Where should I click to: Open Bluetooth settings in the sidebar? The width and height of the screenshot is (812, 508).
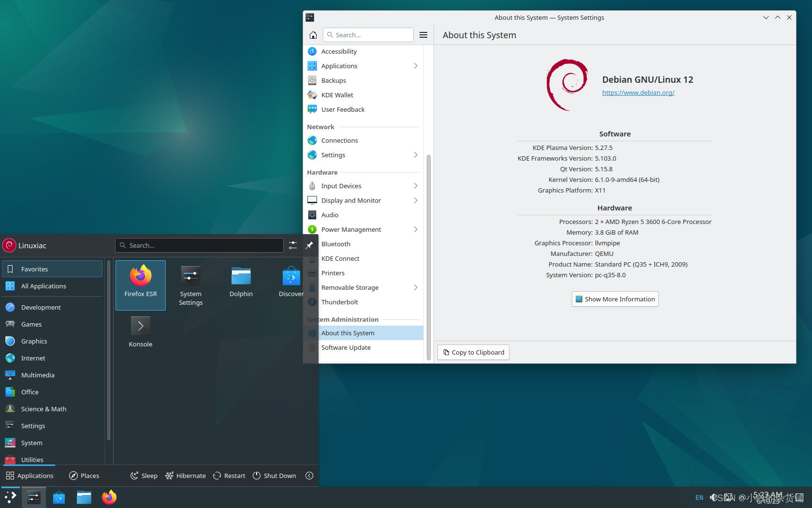point(335,244)
